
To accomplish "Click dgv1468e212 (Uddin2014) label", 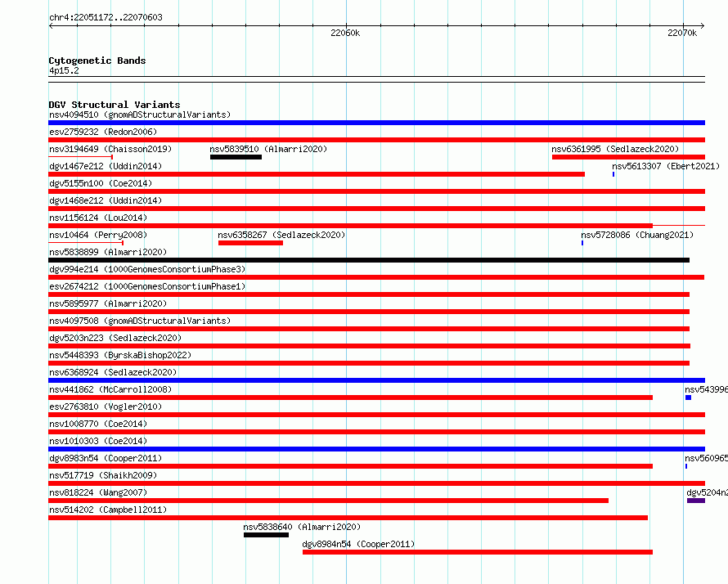I will (106, 200).
